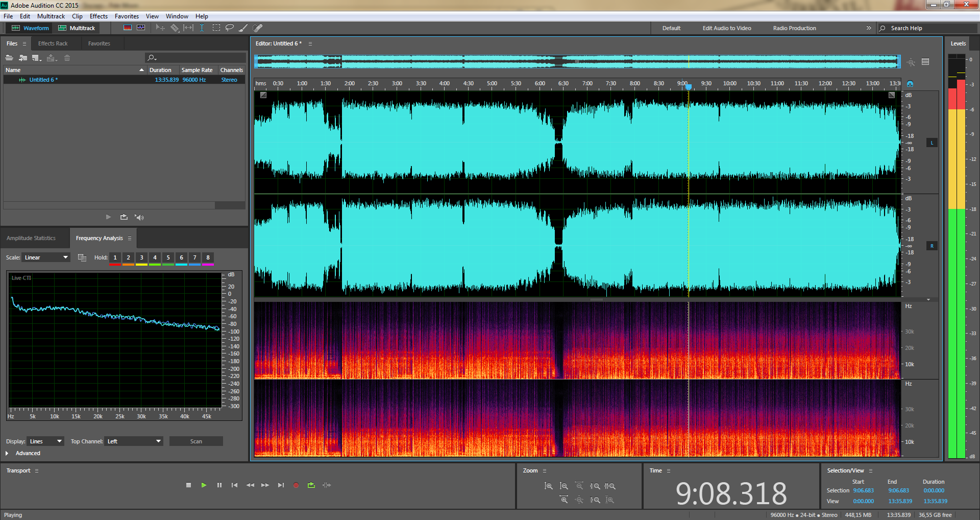Click the Scan button
The image size is (980, 520).
[196, 441]
